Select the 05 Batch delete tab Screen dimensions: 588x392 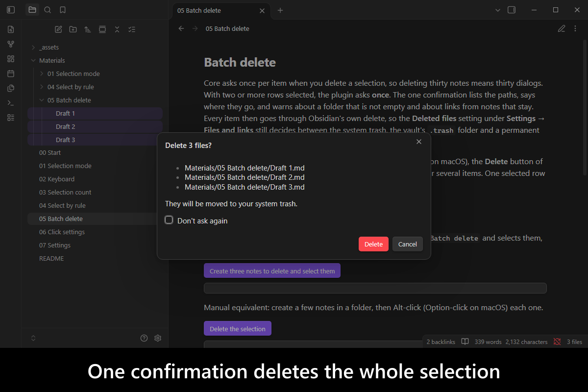(x=221, y=10)
